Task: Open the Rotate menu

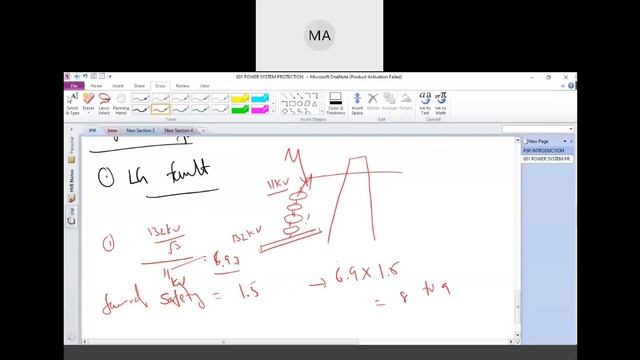Action: 406,102
